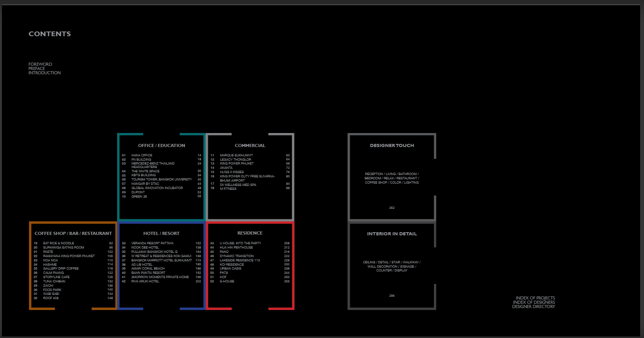Click the COFFEE SHOP / BAR / RESTAURANT title

(73, 233)
